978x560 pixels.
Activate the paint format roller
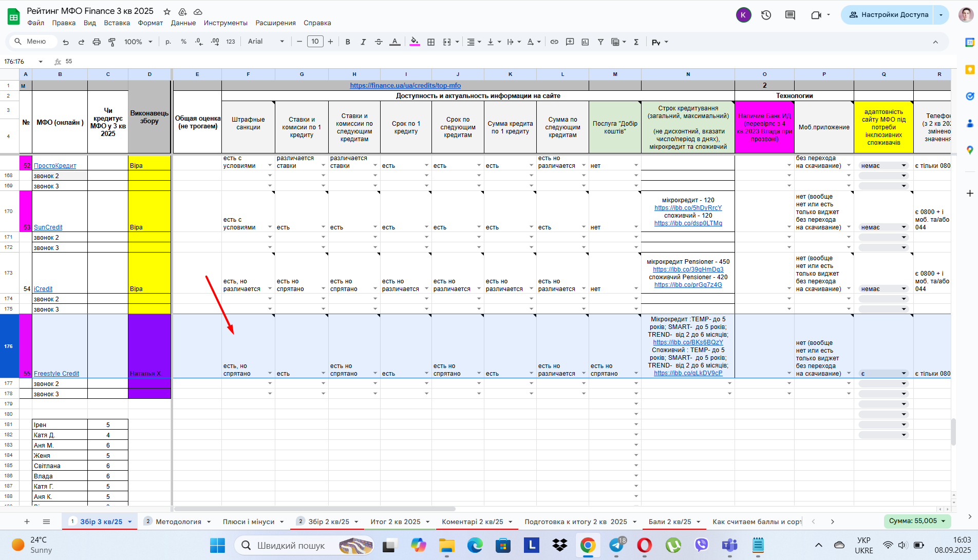click(112, 42)
